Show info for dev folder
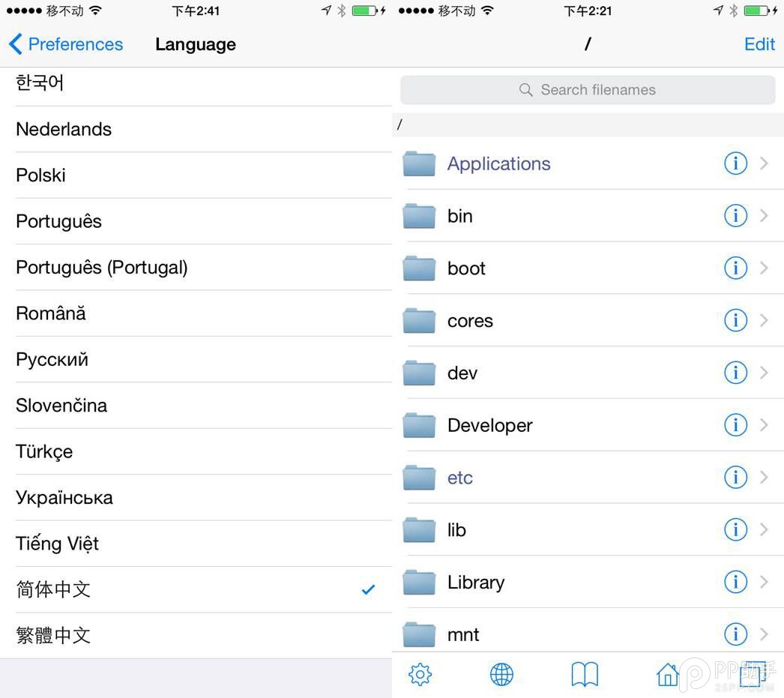 pyautogui.click(x=735, y=373)
